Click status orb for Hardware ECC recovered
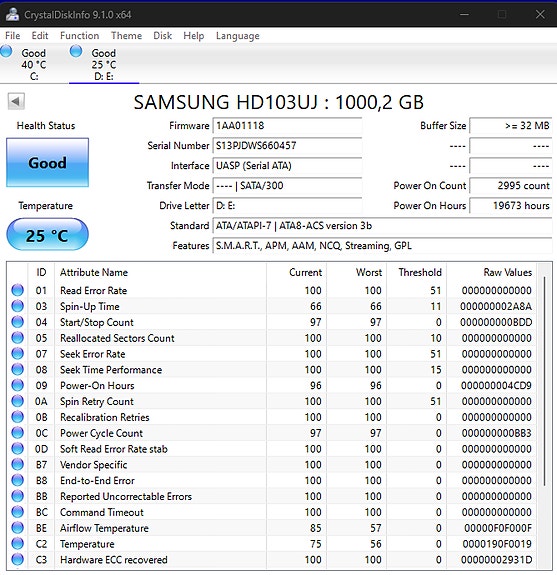Screen dimensions: 557x575 point(17,560)
